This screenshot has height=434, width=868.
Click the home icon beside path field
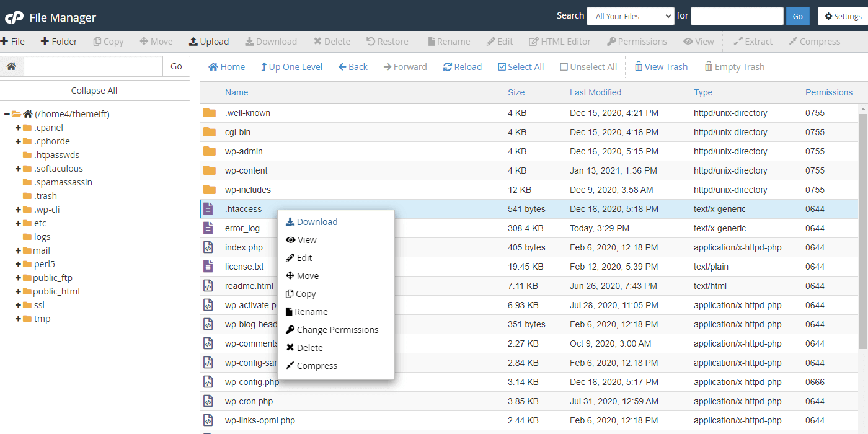(x=11, y=66)
